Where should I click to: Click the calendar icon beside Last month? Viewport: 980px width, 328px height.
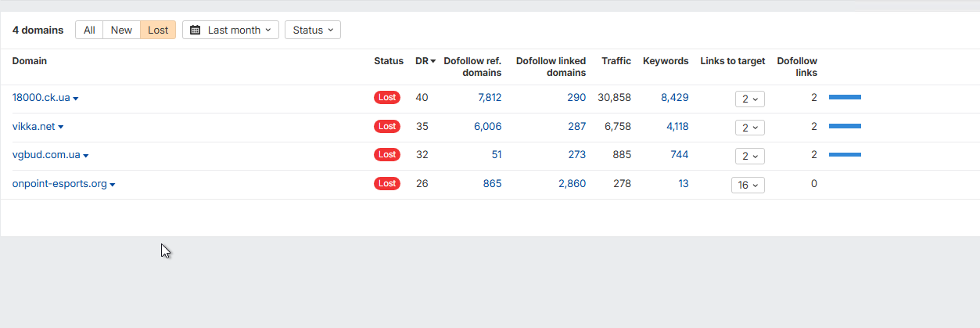(196, 31)
